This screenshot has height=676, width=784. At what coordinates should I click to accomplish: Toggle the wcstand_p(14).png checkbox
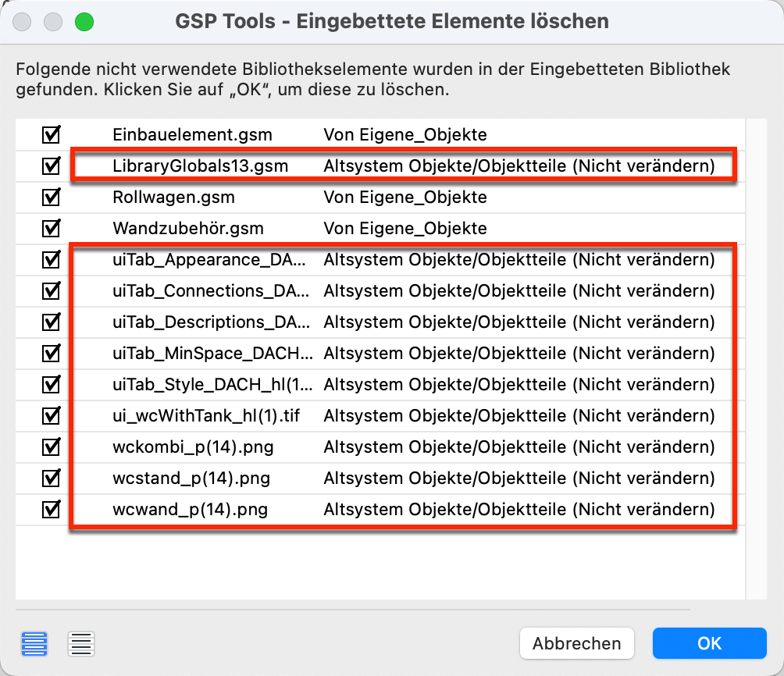click(51, 478)
